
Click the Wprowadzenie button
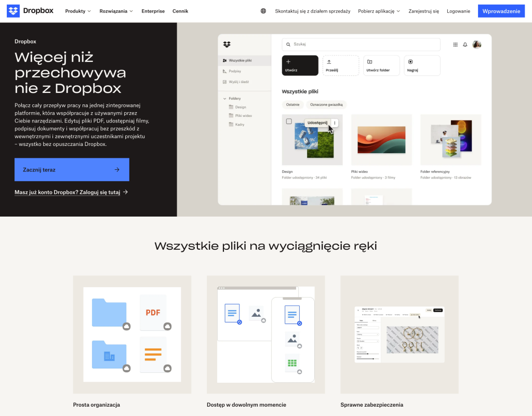pyautogui.click(x=501, y=11)
